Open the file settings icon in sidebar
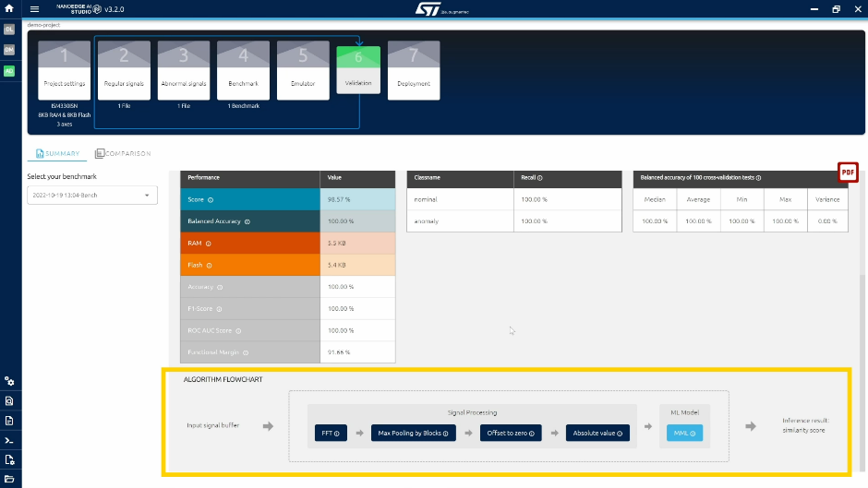The width and height of the screenshot is (868, 488). point(9,459)
